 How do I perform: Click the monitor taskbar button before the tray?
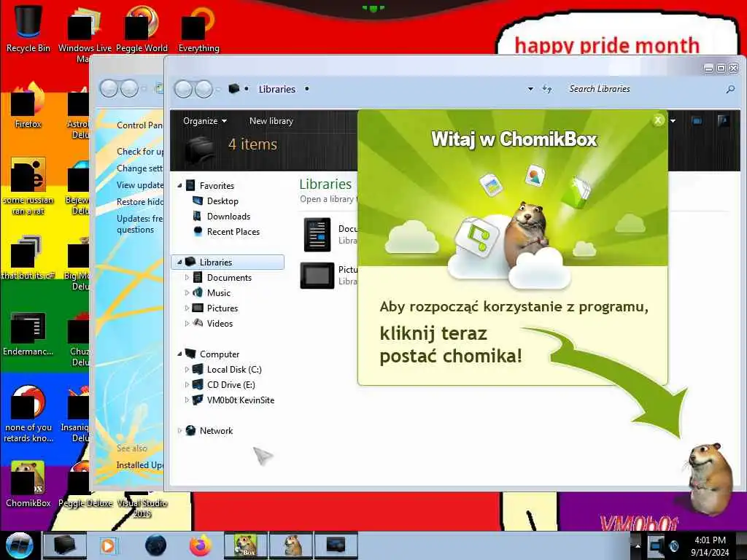point(336,545)
